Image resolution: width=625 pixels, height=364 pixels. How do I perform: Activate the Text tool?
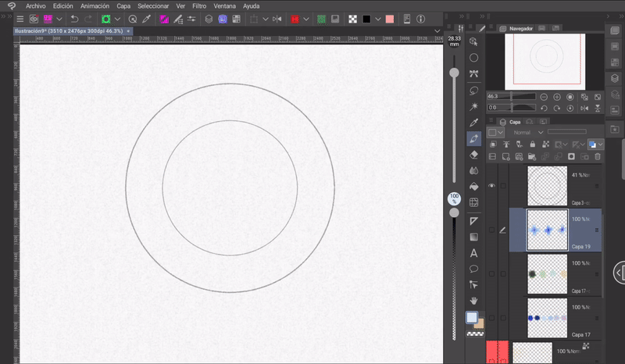(473, 252)
